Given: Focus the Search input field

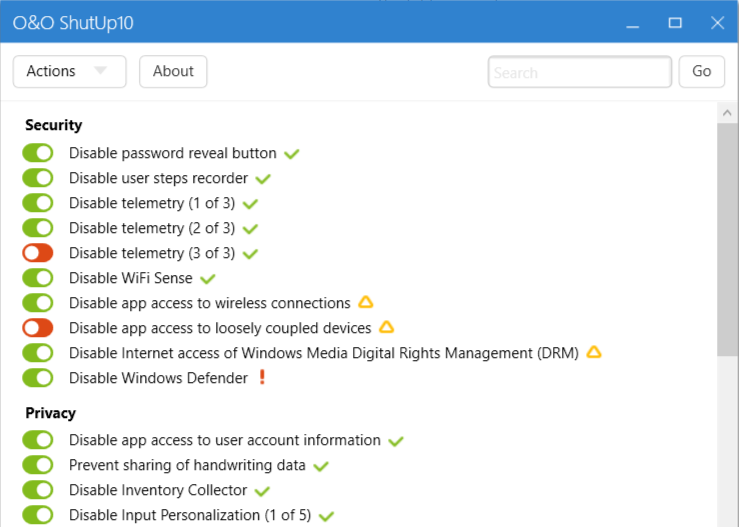Looking at the screenshot, I should tap(580, 72).
